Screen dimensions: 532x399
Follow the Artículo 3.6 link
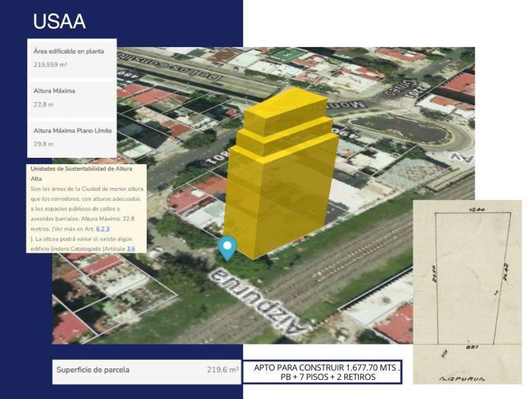131,249
